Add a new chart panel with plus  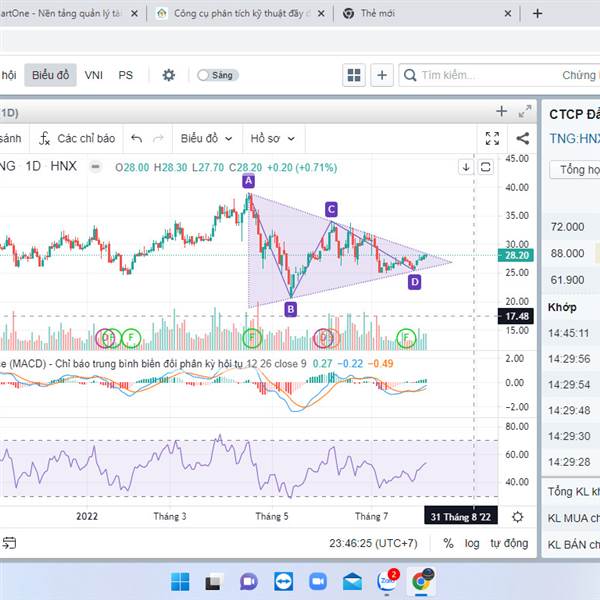coord(501,111)
